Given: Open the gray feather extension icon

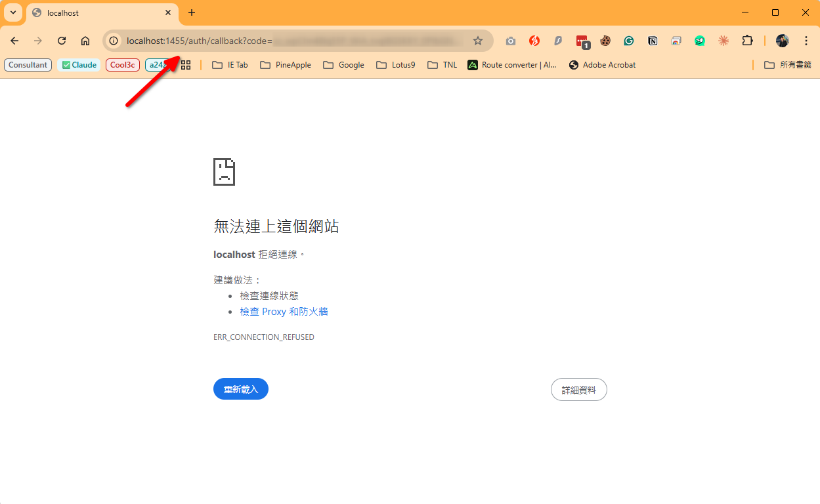Looking at the screenshot, I should pos(558,41).
